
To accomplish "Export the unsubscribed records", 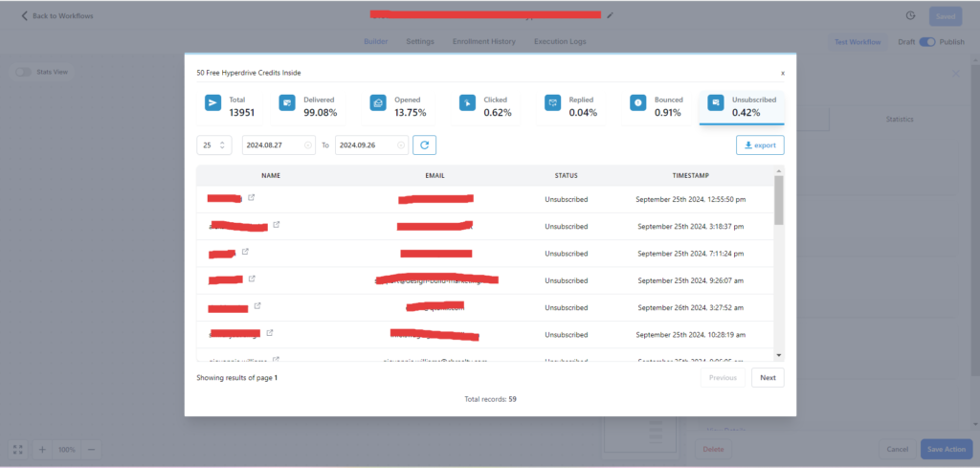I will click(760, 145).
